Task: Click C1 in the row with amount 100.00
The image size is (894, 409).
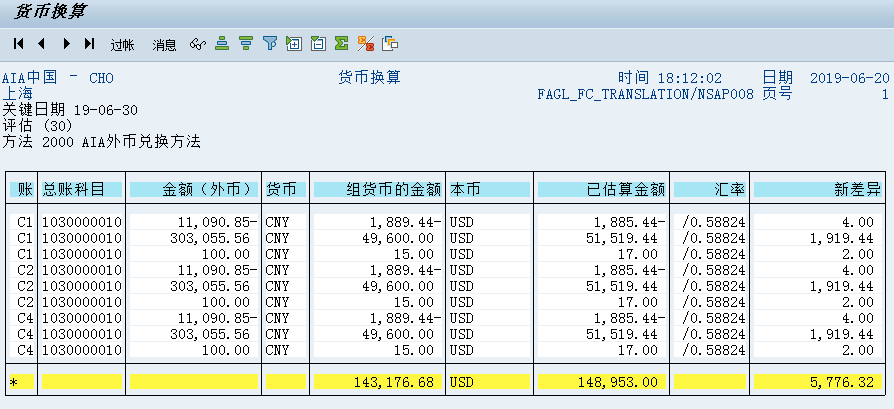Action: pyautogui.click(x=26, y=254)
